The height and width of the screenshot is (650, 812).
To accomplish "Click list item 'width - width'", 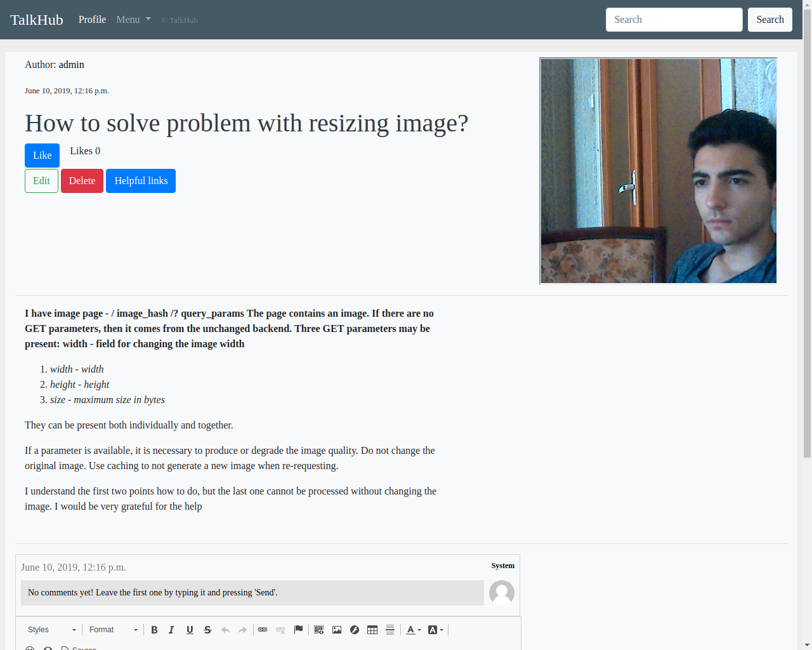I will click(77, 369).
